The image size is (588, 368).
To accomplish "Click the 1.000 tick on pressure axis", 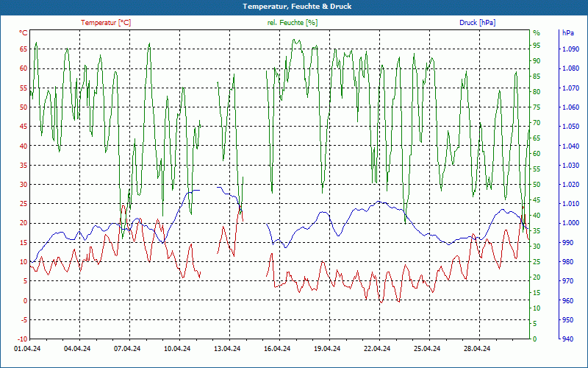I will pos(571,223).
